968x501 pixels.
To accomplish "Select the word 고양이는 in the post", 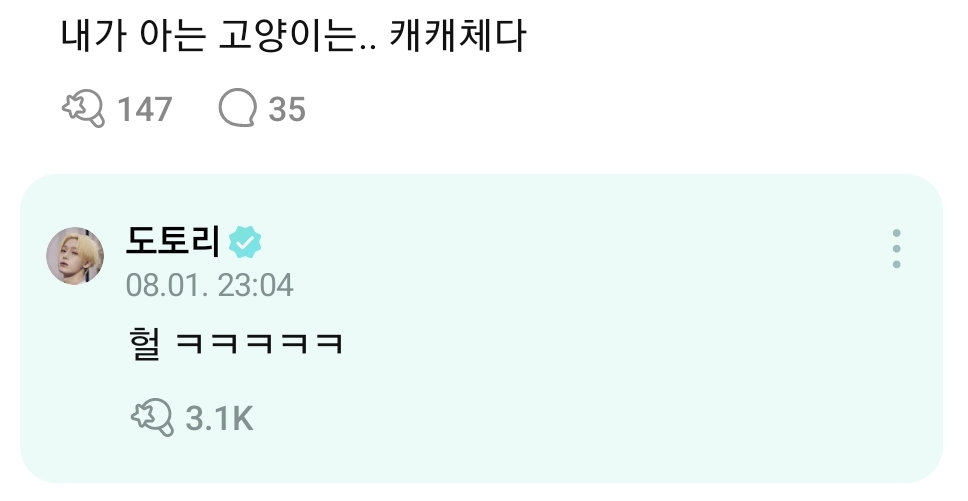I will click(x=289, y=36).
